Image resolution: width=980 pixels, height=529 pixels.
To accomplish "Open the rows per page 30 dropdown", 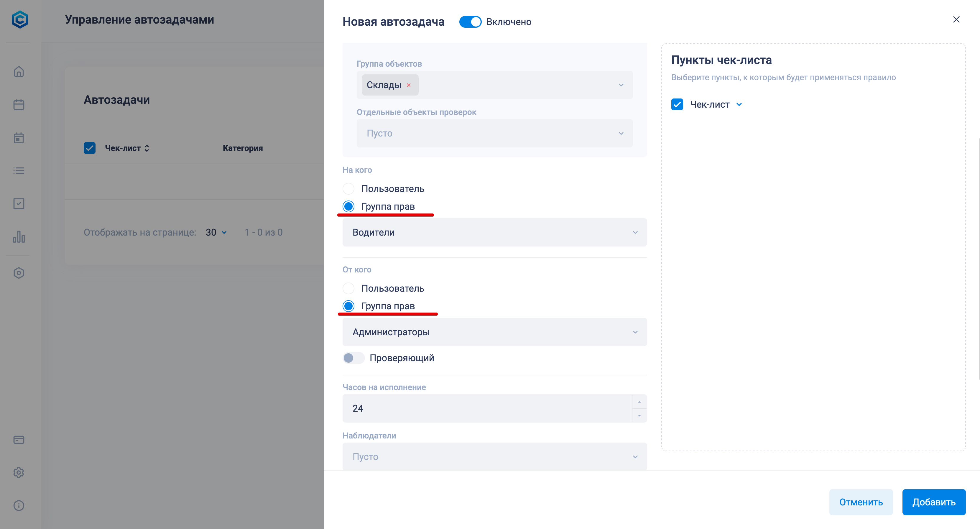I will (x=216, y=233).
